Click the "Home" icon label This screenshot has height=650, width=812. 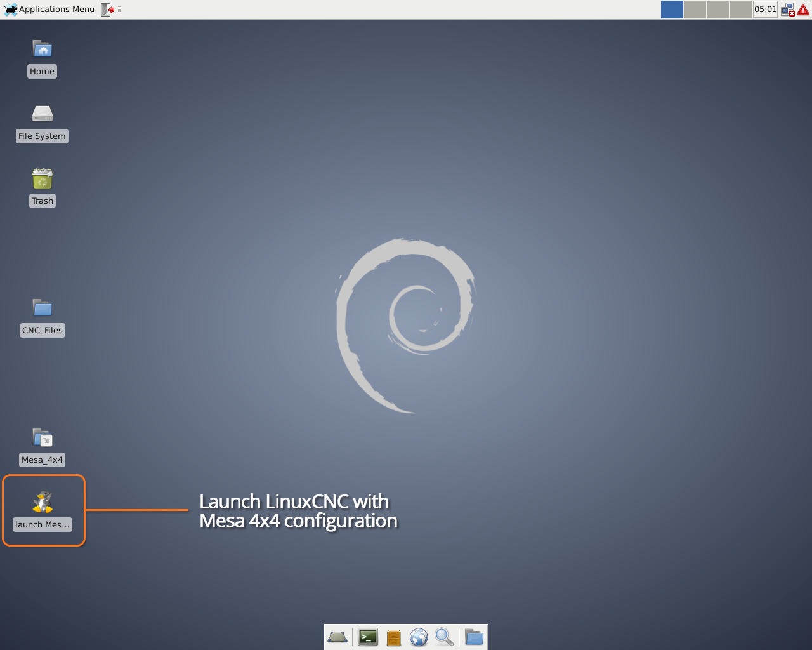click(x=43, y=72)
